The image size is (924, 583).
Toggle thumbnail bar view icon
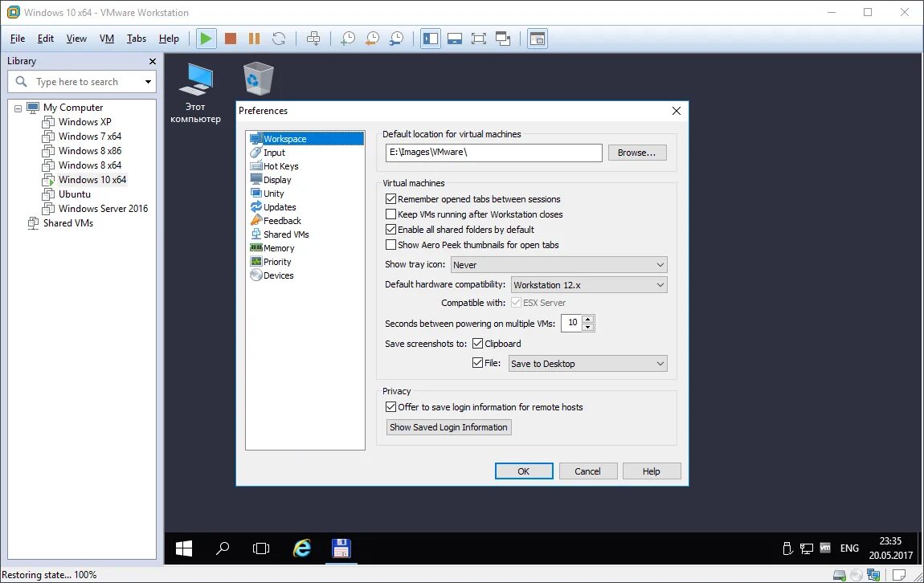(x=454, y=39)
